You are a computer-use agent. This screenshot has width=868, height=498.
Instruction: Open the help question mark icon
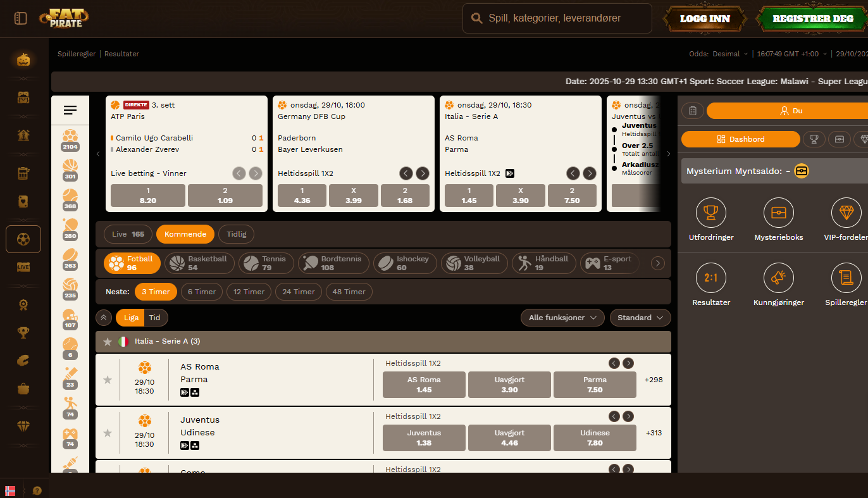37,490
